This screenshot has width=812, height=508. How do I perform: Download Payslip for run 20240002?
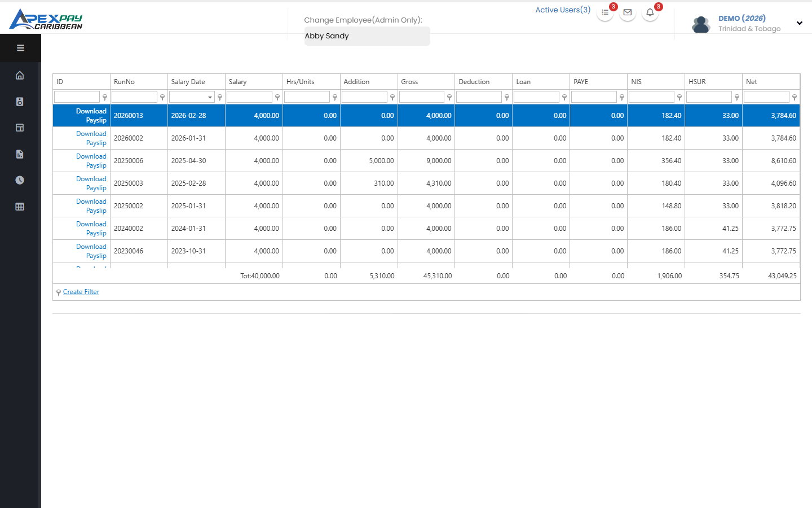point(91,229)
